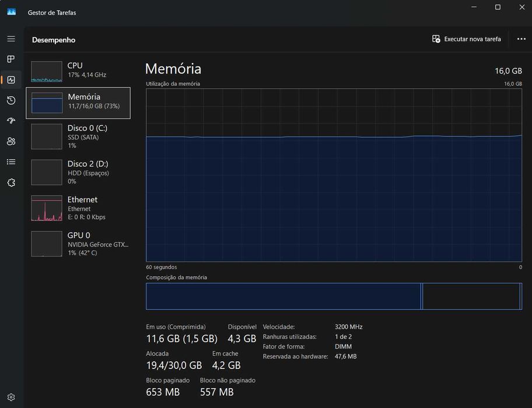Switch to the Details list icon
Image resolution: width=532 pixels, height=408 pixels.
(10, 161)
